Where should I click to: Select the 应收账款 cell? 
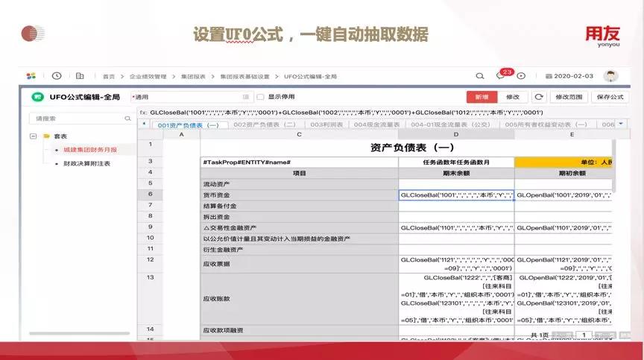299,299
